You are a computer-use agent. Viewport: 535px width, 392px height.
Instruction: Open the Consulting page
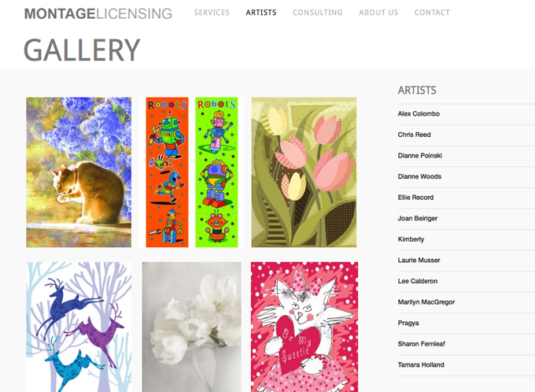[x=318, y=13]
